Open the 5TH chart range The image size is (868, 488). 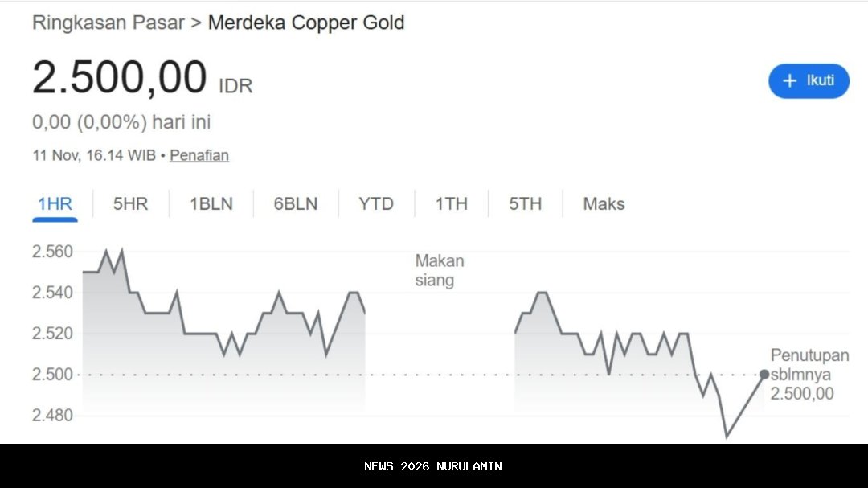[x=525, y=204]
